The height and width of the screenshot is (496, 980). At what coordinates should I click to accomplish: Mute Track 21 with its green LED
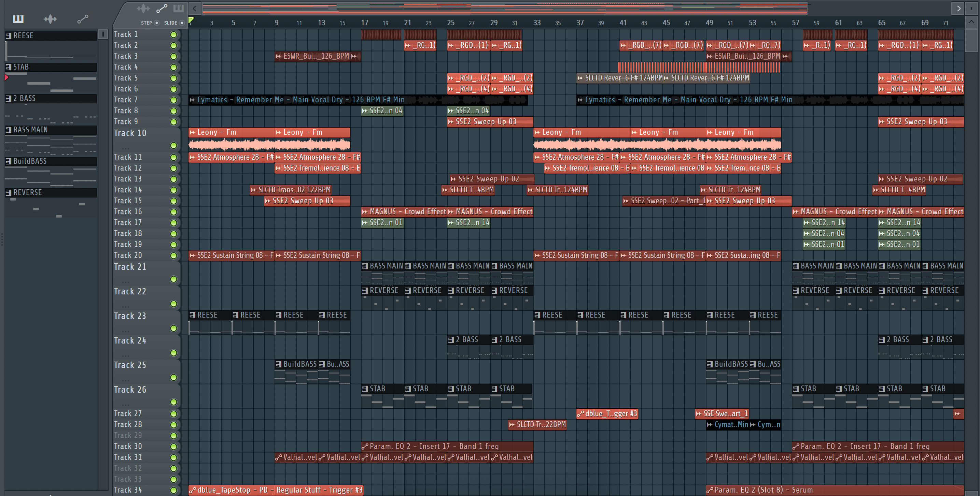pyautogui.click(x=173, y=279)
